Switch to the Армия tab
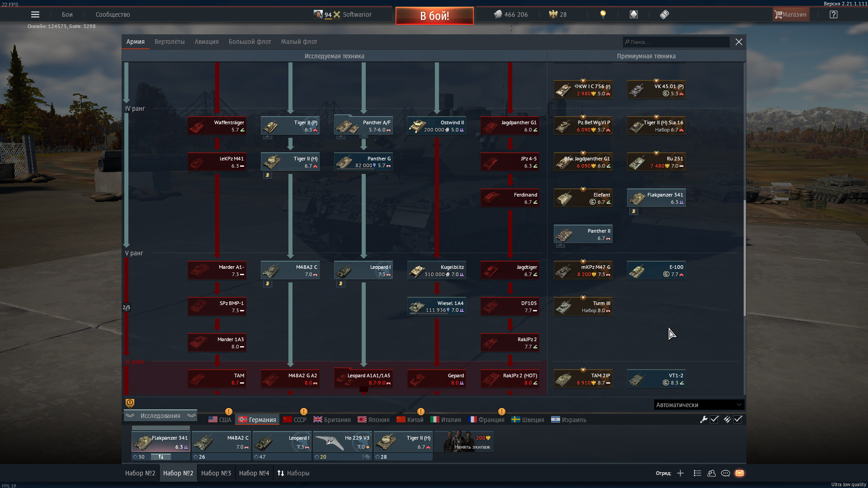Viewport: 868px width, 488px height. 136,42
